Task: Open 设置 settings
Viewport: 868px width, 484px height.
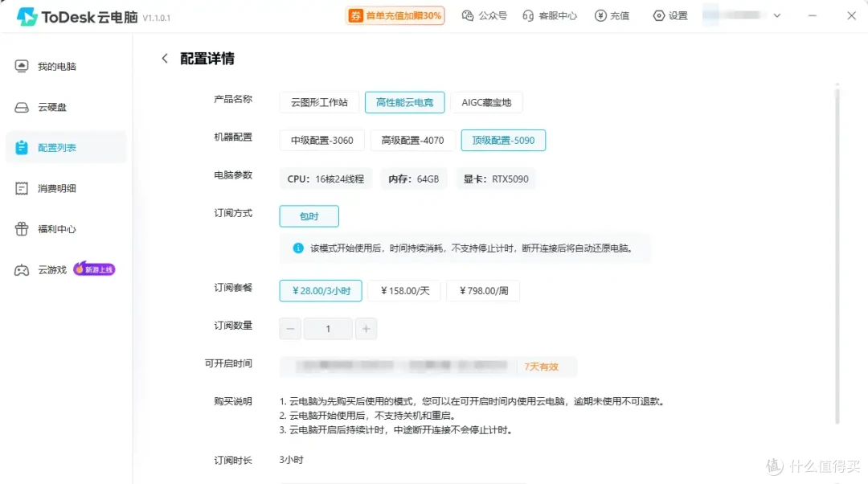Action: point(669,15)
